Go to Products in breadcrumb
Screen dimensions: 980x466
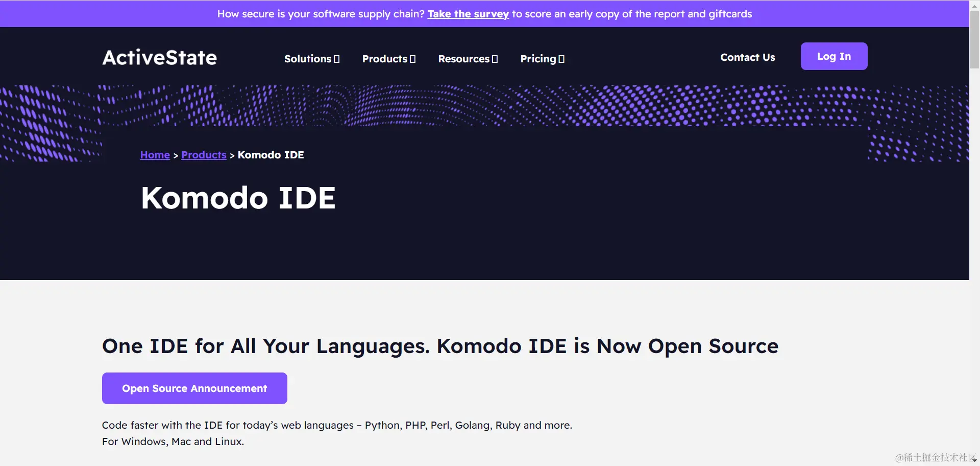coord(204,155)
